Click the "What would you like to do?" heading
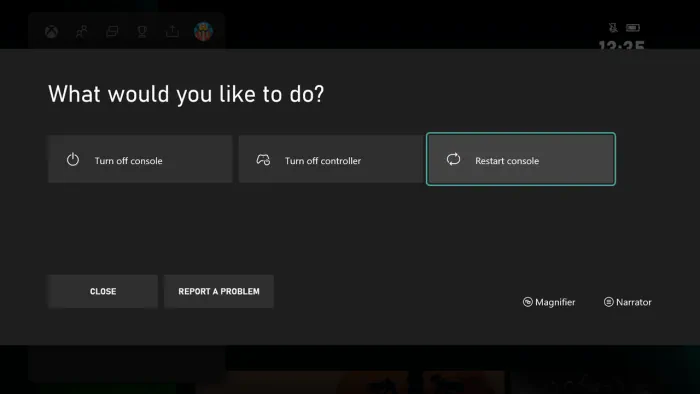The image size is (700, 394). (x=186, y=94)
